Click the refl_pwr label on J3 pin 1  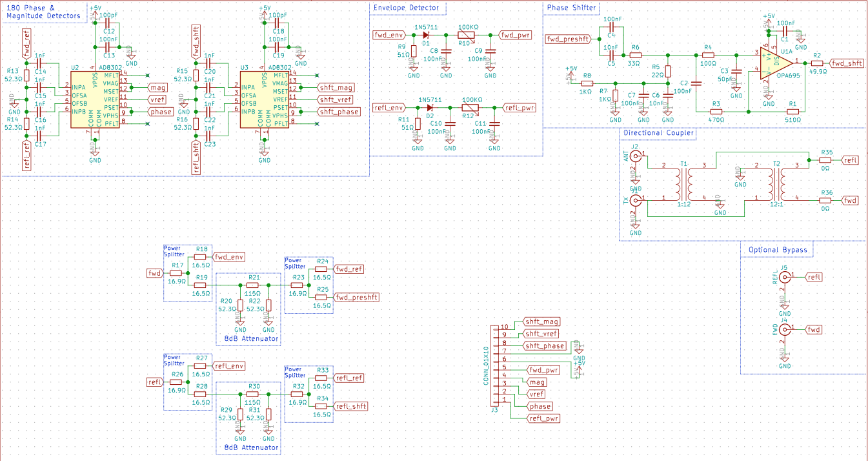tap(543, 418)
